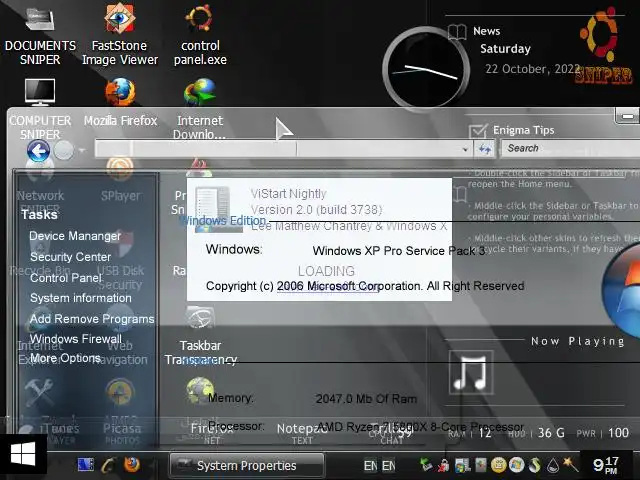The image size is (640, 480).
Task: Expand the address bar dropdown arrow
Action: [465, 150]
